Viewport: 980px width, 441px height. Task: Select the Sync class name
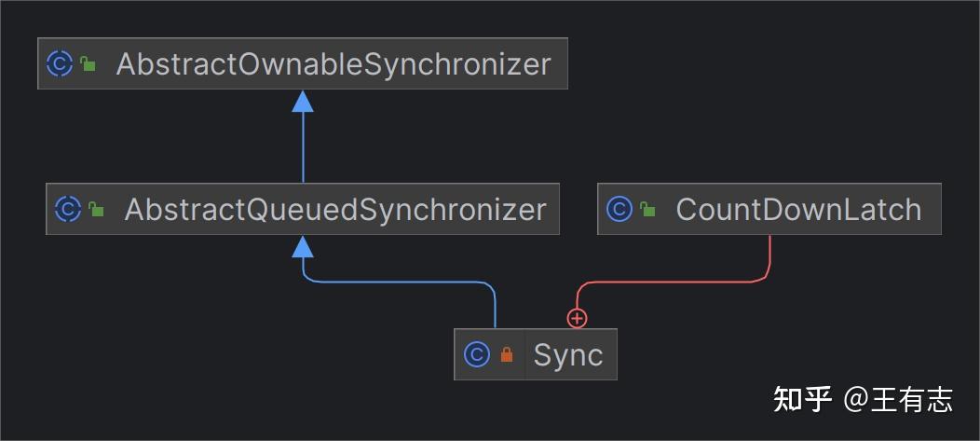pos(567,354)
